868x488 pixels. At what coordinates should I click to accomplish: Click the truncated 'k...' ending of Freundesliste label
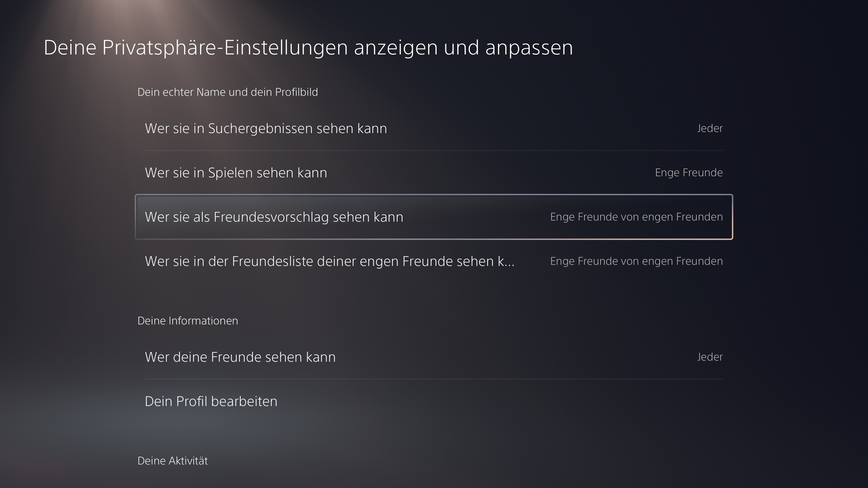point(506,261)
